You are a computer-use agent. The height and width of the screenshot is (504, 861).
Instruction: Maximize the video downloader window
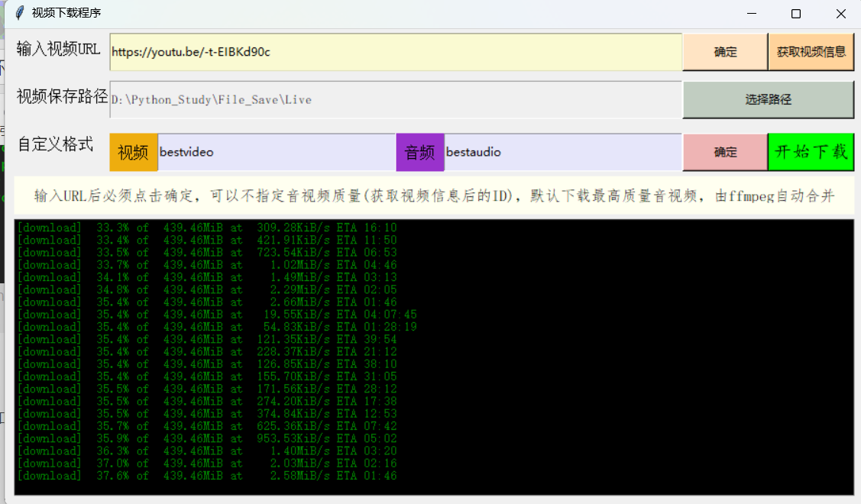point(795,14)
